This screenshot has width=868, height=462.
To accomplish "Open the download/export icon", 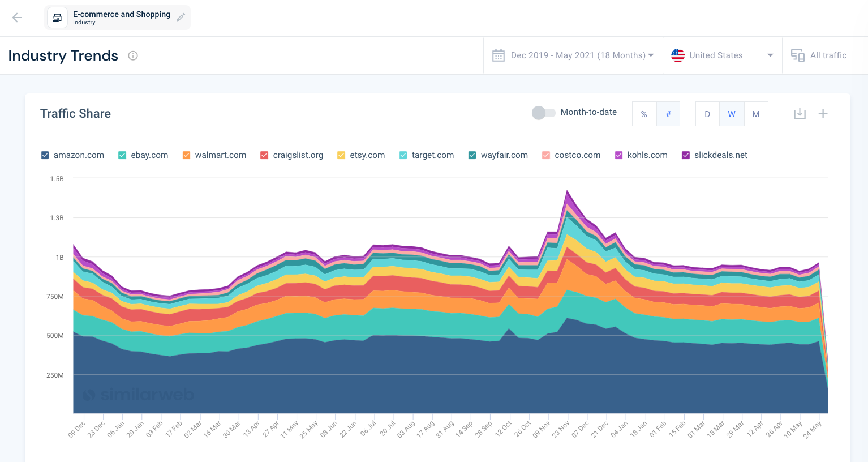I will (800, 113).
